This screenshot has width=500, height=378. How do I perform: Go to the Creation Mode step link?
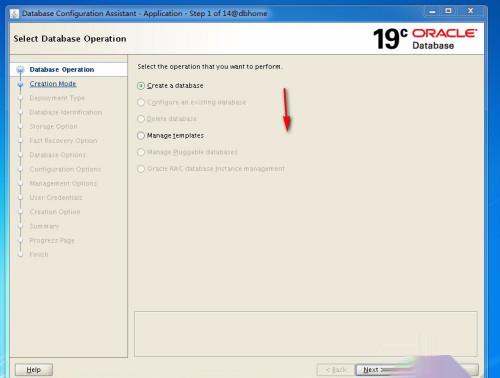53,84
